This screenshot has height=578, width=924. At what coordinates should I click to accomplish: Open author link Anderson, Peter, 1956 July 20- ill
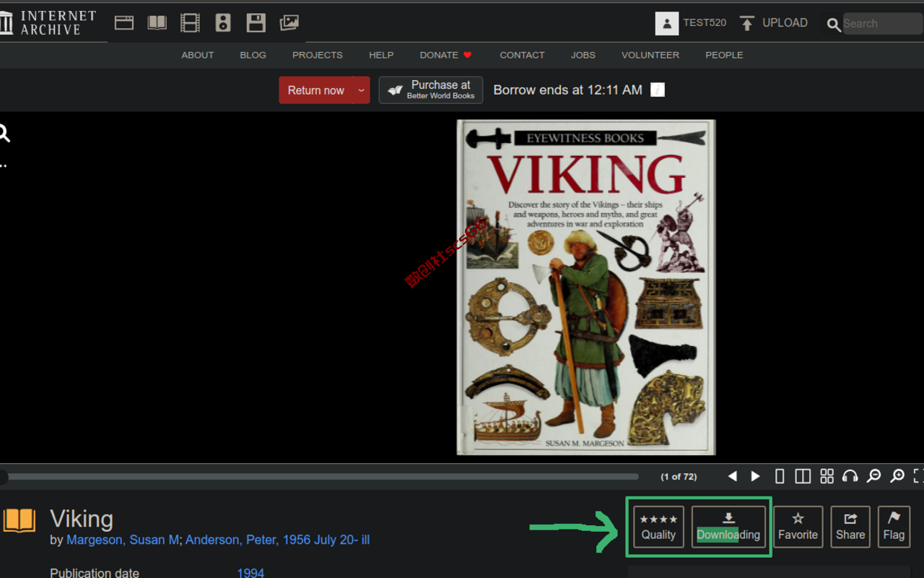point(277,540)
